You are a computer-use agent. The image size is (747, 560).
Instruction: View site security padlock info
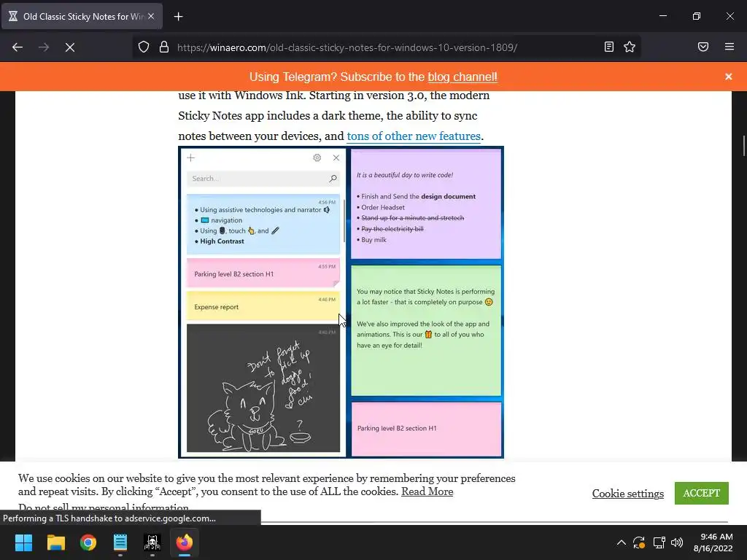(164, 47)
